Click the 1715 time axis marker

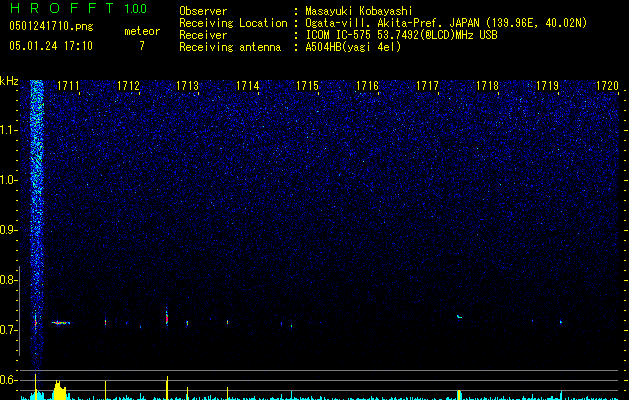click(x=307, y=85)
